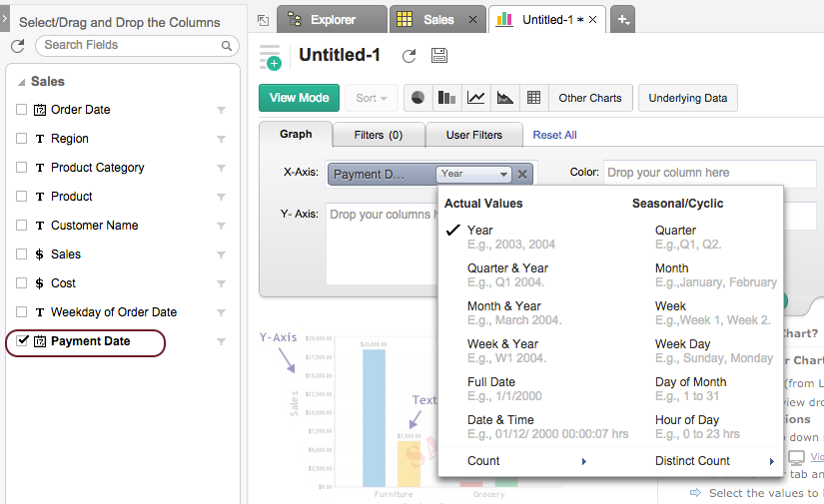Image resolution: width=824 pixels, height=504 pixels.
Task: Select the bar chart type icon
Action: point(447,98)
